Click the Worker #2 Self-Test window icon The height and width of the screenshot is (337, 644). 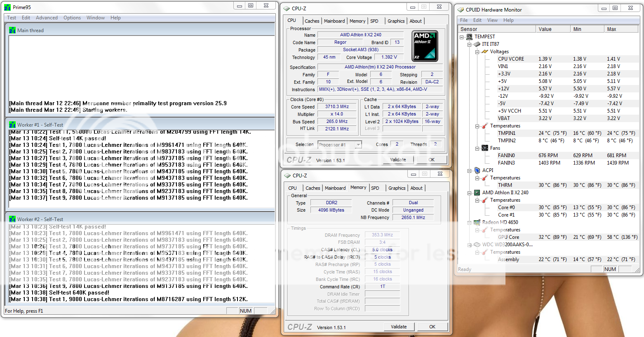(x=12, y=219)
